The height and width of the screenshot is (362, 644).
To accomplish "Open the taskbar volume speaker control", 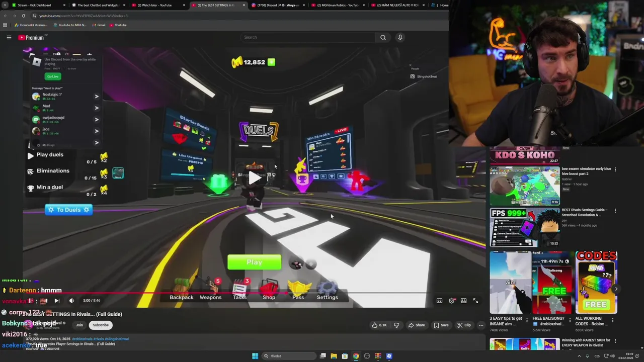I will (x=612, y=356).
